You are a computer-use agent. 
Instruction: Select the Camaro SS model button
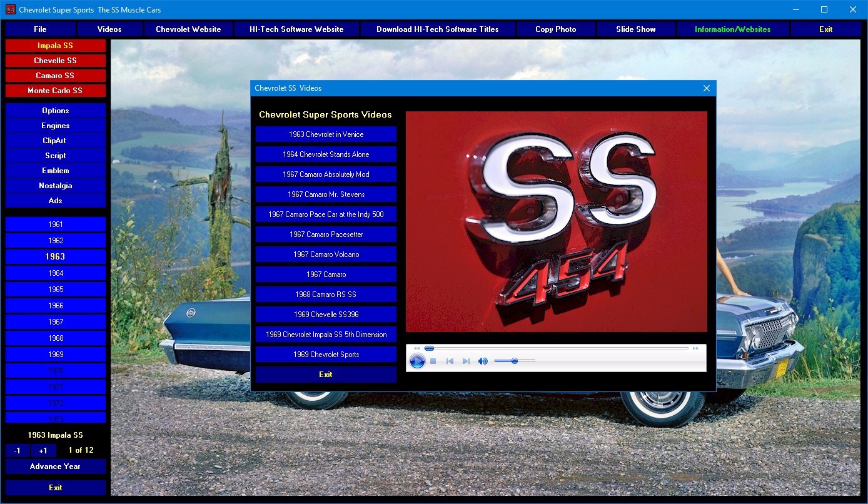click(x=56, y=76)
